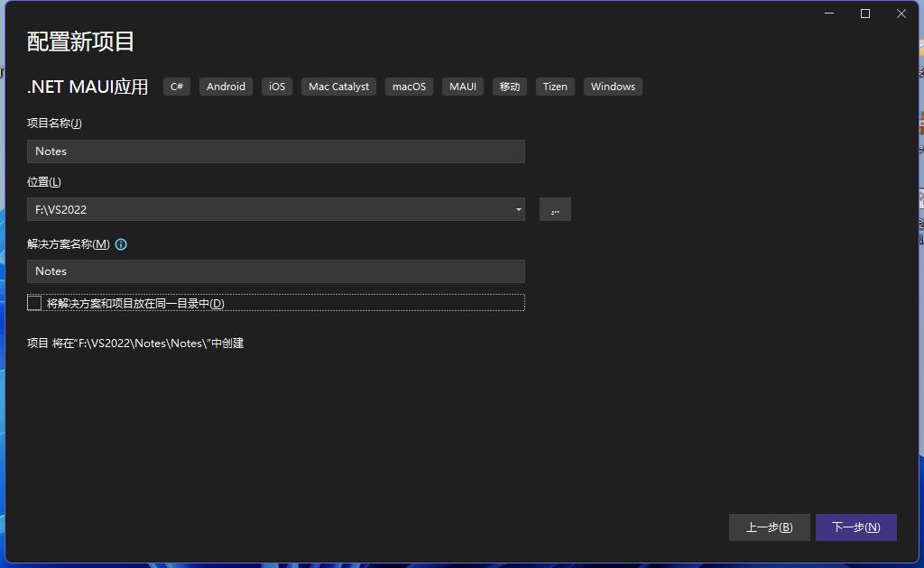Close the configure project dialog
The width and height of the screenshot is (924, 568).
(901, 14)
